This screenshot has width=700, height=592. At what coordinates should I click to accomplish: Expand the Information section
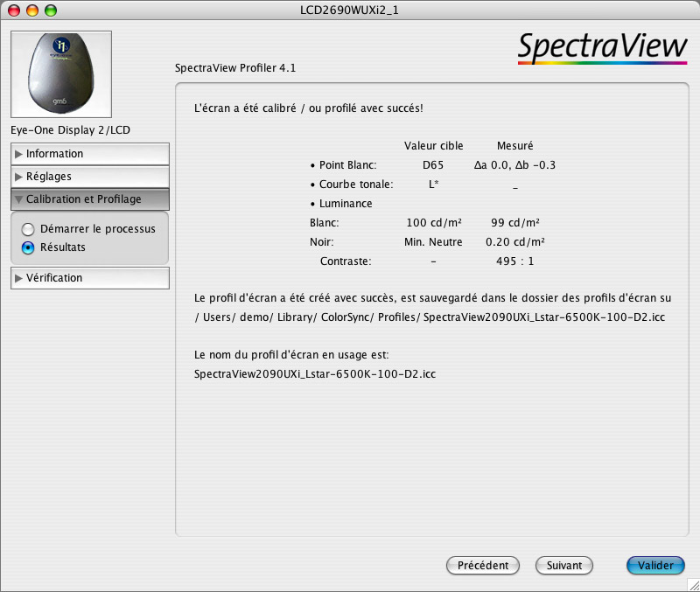(90, 154)
